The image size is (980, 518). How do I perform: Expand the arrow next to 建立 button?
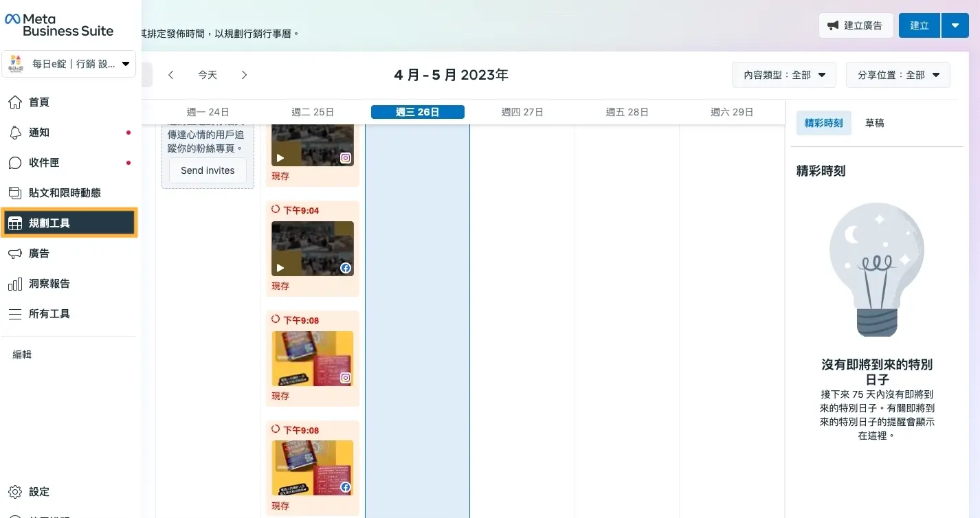tap(955, 25)
